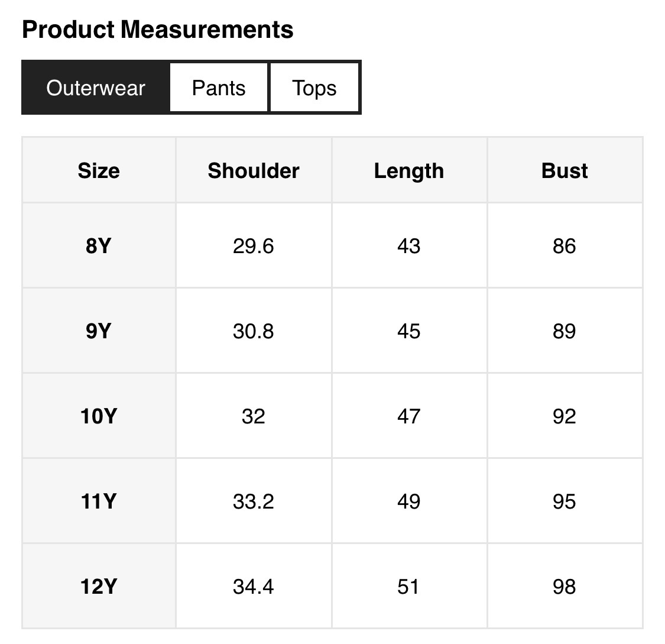Viewport: 665px width, 644px height.
Task: Click the Shoulder column header
Action: tap(254, 171)
